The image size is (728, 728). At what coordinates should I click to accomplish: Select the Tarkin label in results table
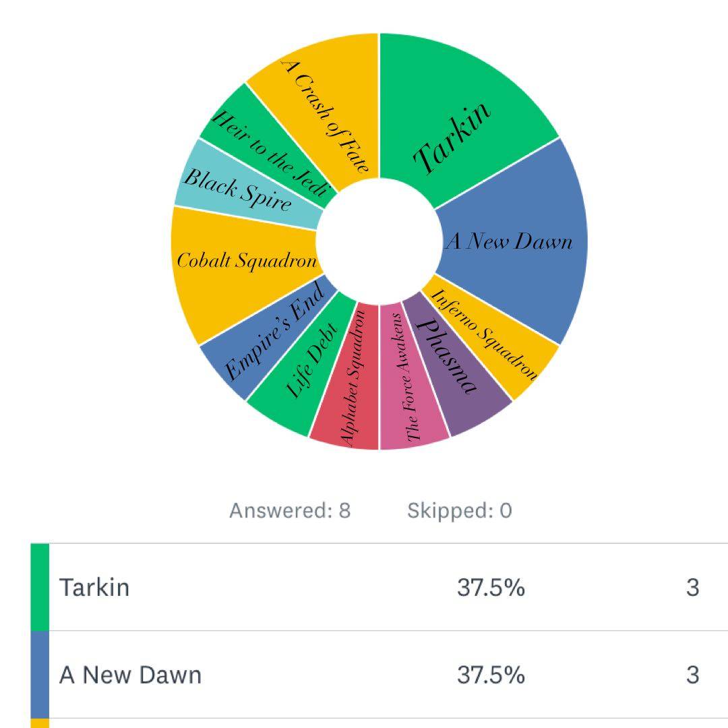click(94, 588)
